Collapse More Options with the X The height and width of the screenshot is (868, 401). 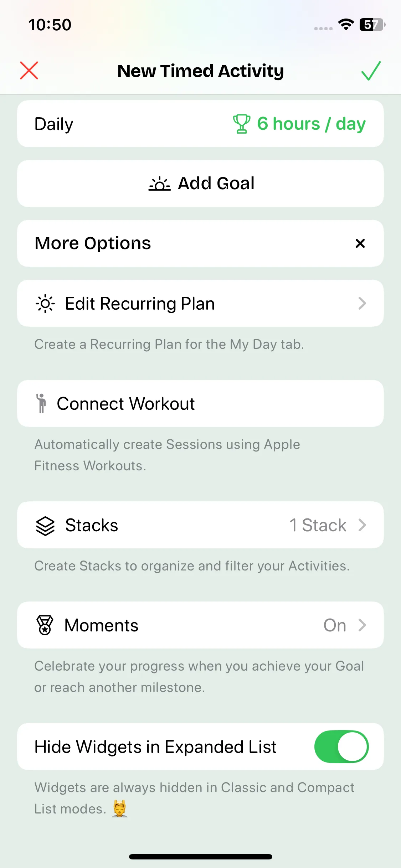360,243
